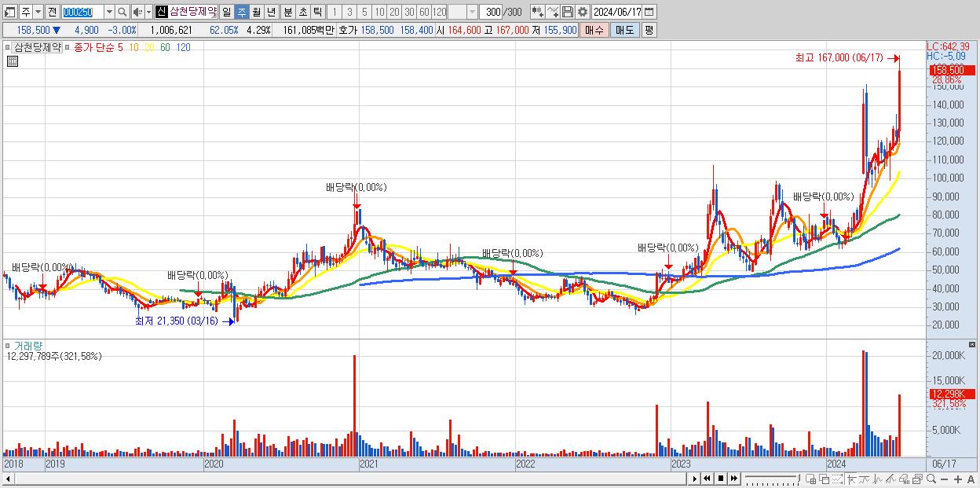Click the dotted selection chart icon
The image size is (980, 488).
838,479
